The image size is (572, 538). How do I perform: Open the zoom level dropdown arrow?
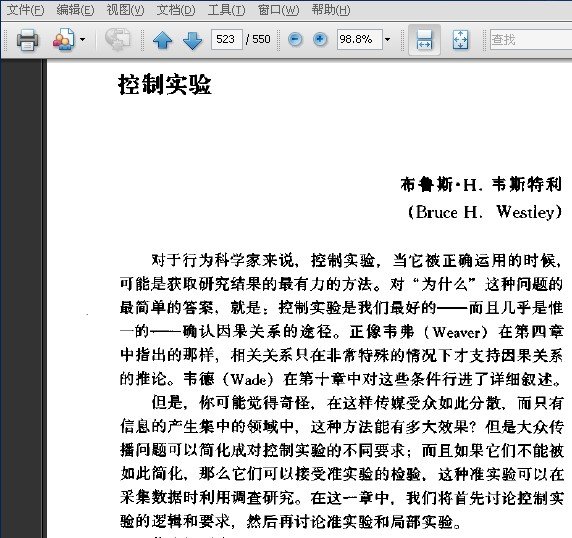[x=387, y=39]
